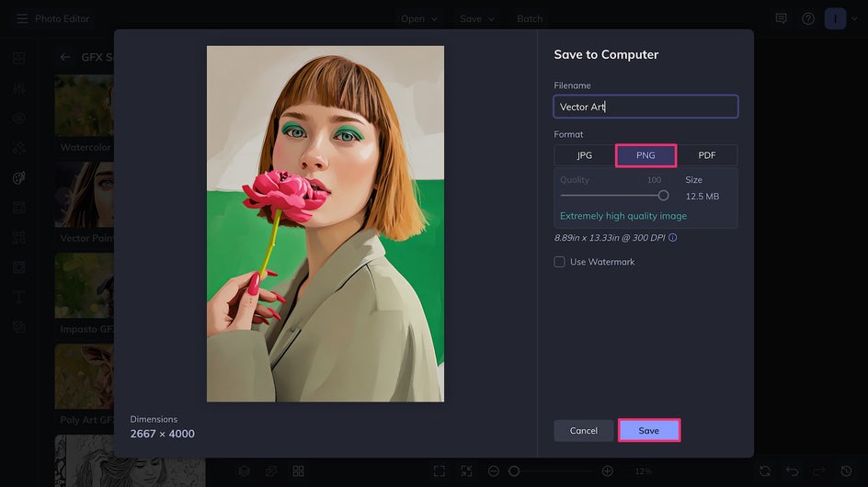Open the feedback chat icon in top bar
The height and width of the screenshot is (487, 868).
tap(781, 18)
